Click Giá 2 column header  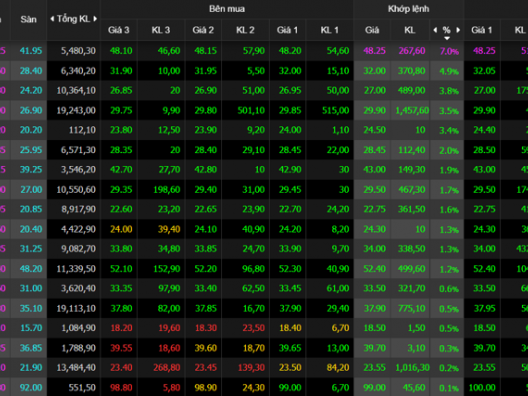coord(203,30)
